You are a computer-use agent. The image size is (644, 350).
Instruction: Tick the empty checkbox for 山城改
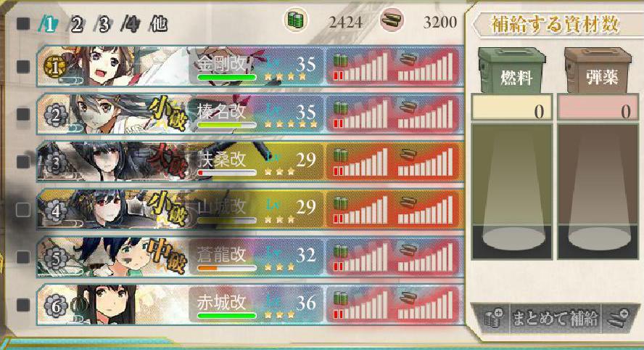[23, 209]
